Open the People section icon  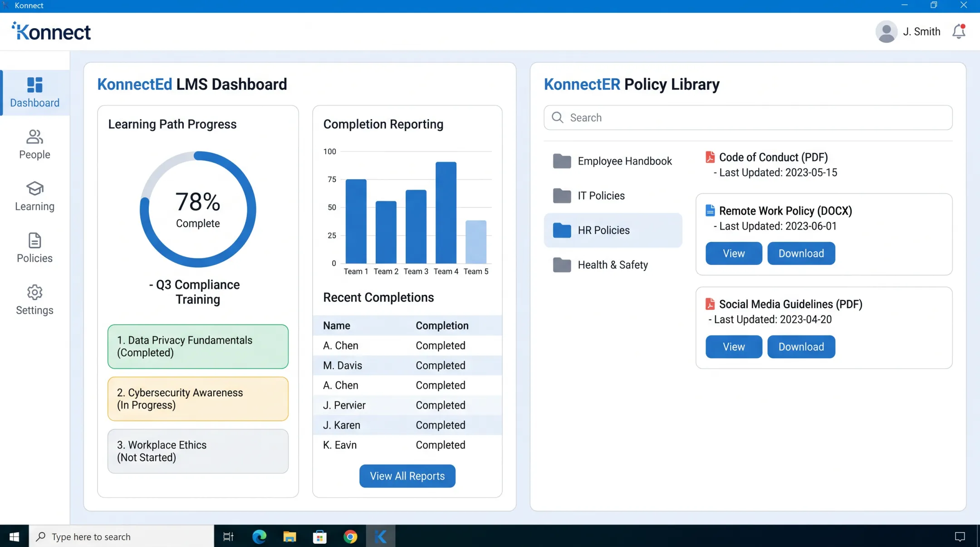(35, 137)
